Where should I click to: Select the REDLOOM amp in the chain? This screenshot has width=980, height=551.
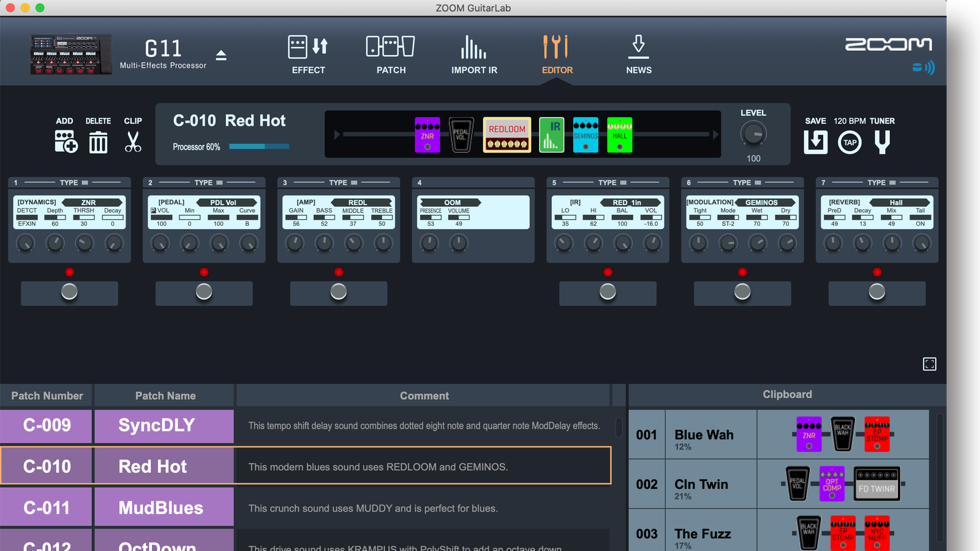[x=507, y=135]
